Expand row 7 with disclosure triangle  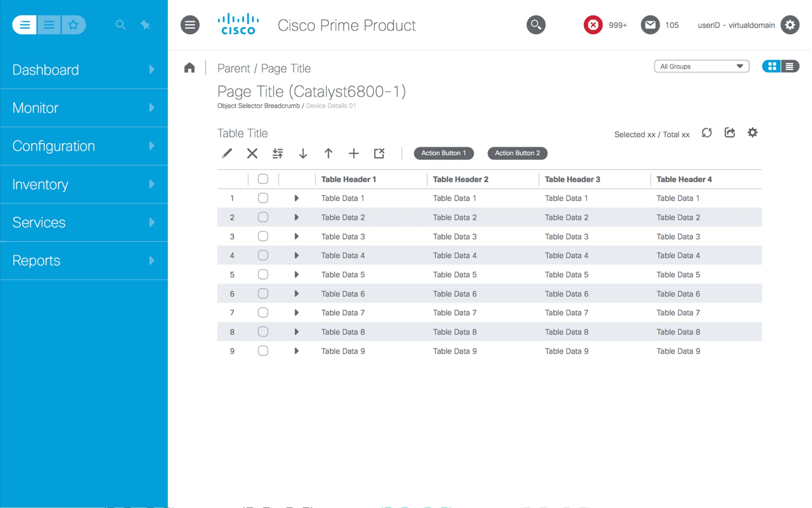[x=296, y=313]
